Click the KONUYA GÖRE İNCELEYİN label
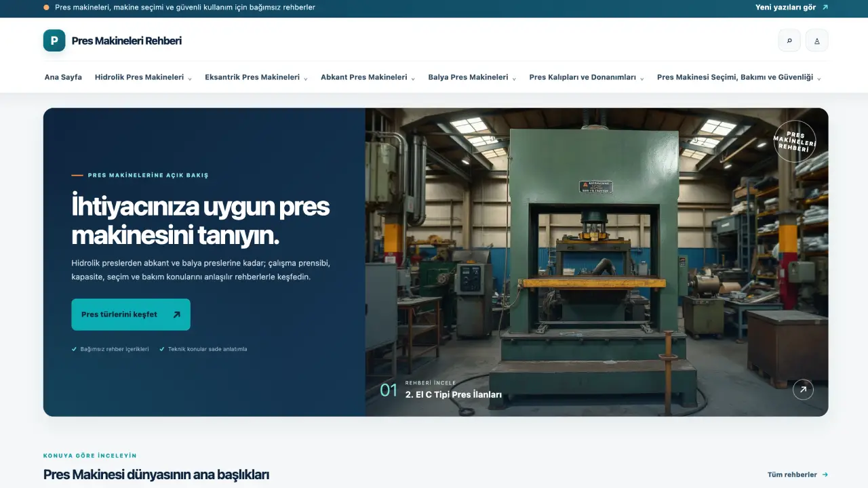This screenshot has width=868, height=488. [x=90, y=455]
